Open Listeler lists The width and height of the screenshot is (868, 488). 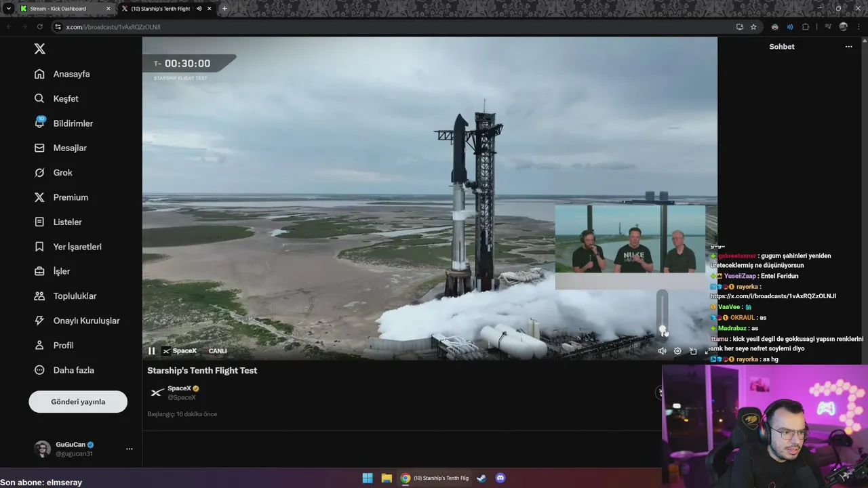coord(58,222)
